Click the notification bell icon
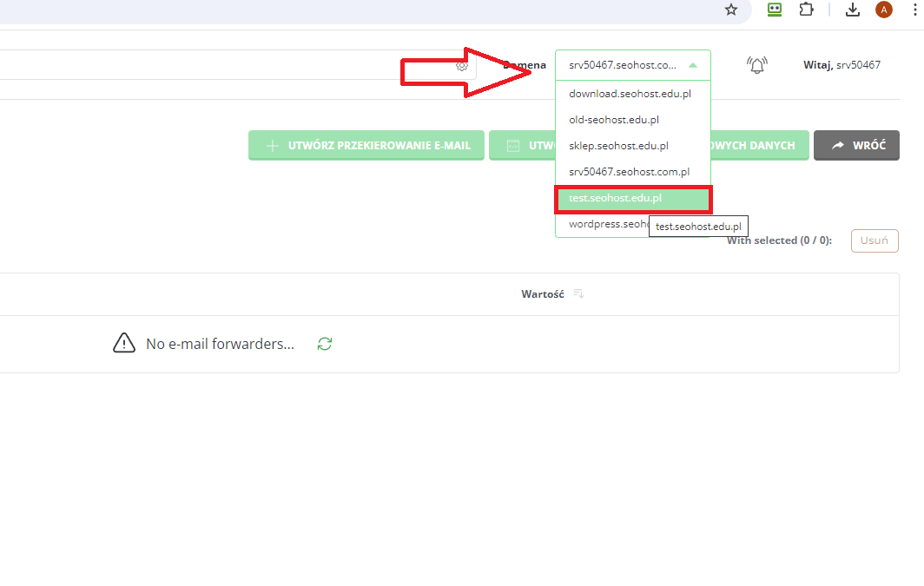Screen dimensions: 924x586 [757, 65]
